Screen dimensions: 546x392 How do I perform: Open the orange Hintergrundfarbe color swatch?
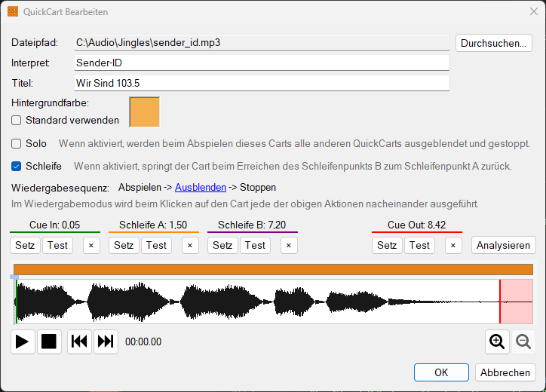click(x=145, y=112)
